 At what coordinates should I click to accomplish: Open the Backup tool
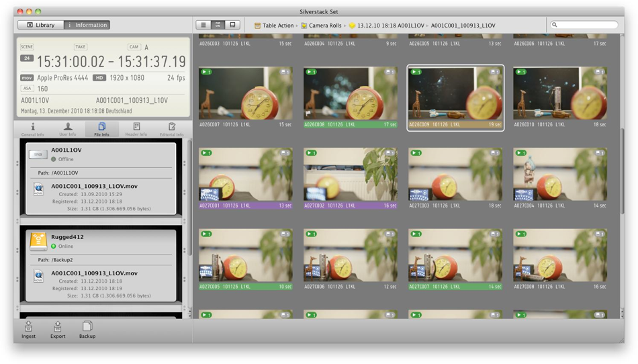tap(87, 327)
